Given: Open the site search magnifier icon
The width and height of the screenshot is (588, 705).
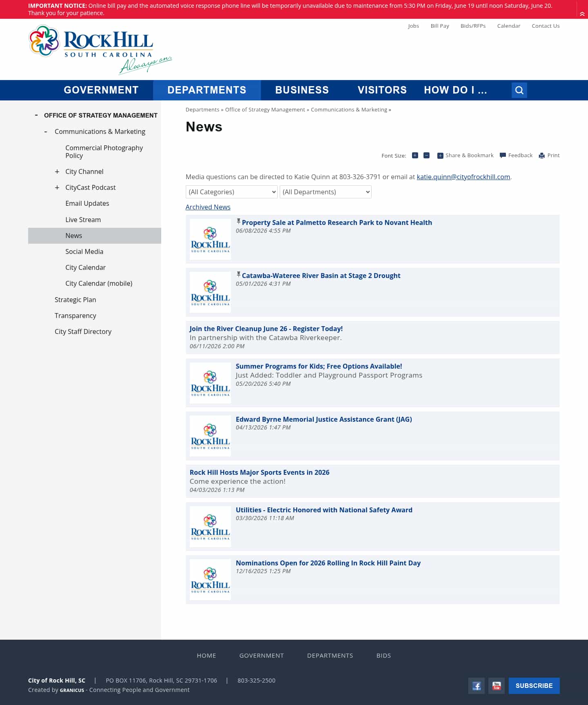Looking at the screenshot, I should (519, 90).
